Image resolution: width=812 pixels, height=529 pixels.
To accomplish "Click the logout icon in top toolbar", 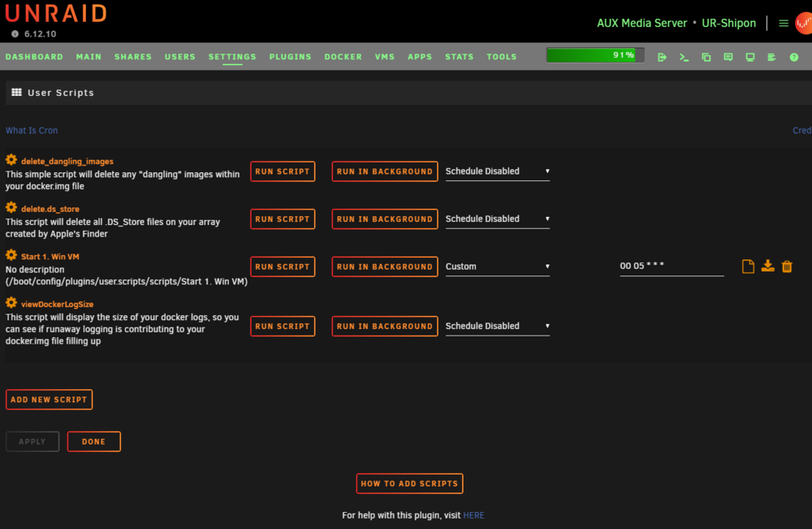I will pyautogui.click(x=662, y=57).
